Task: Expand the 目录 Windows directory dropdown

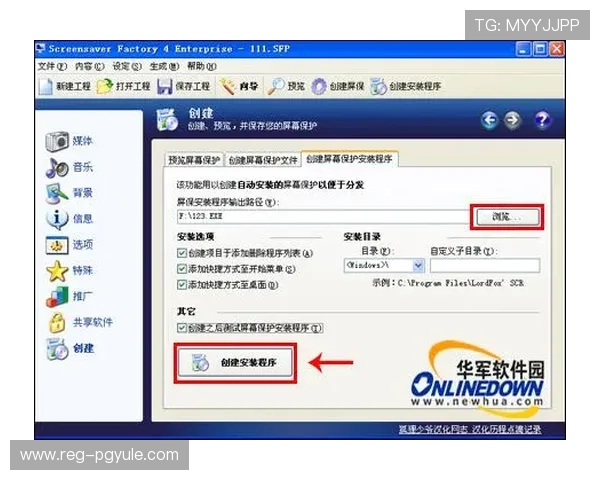Action: coord(418,265)
